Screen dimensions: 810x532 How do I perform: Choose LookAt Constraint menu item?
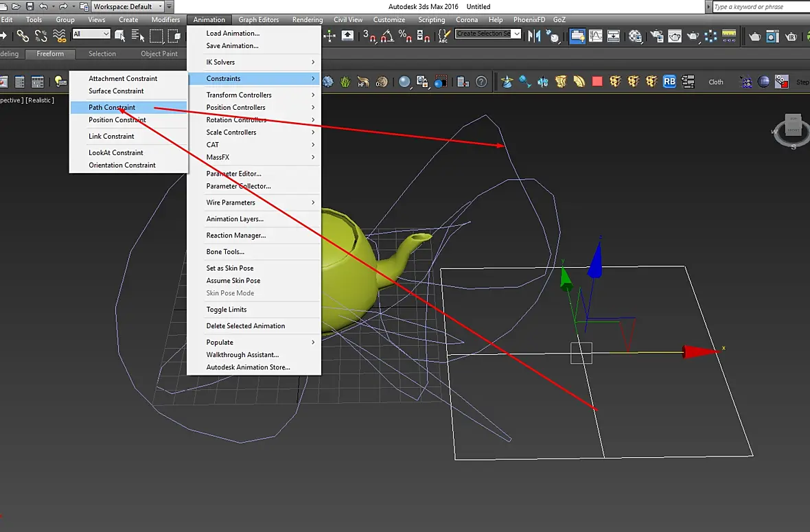point(128,153)
